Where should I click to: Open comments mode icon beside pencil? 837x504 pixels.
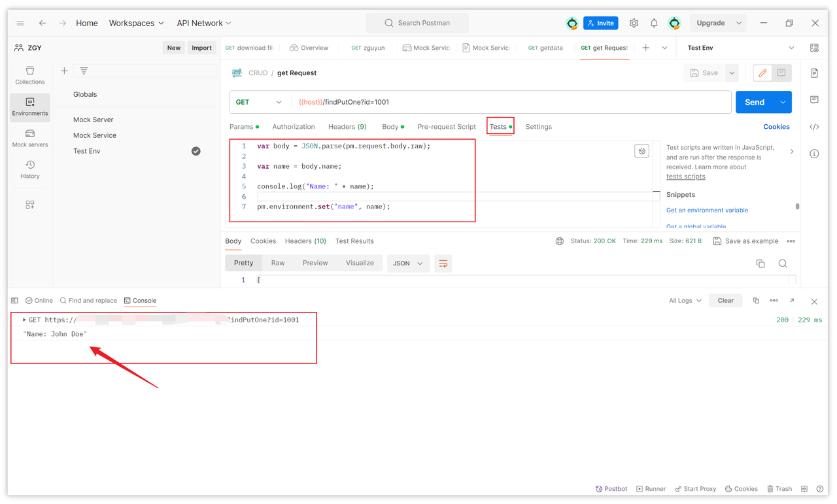click(x=781, y=73)
